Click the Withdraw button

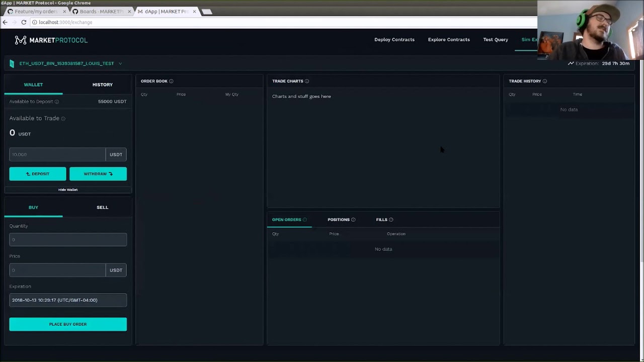click(98, 174)
